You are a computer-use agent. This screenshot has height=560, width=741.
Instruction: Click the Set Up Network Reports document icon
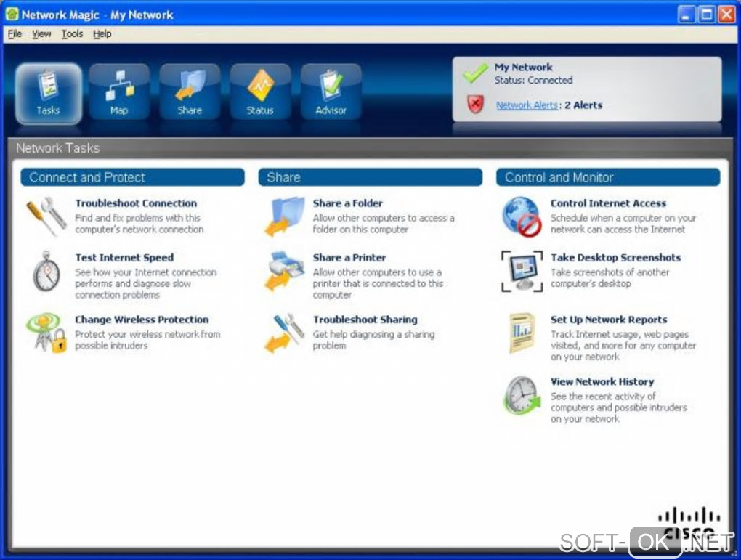coord(522,333)
